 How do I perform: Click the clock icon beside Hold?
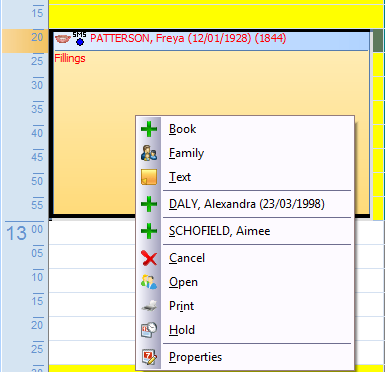pyautogui.click(x=149, y=330)
